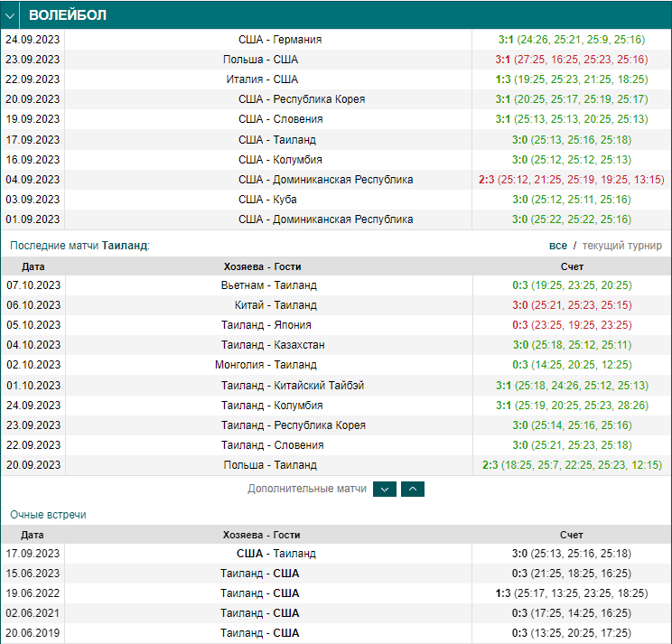The image size is (672, 644).
Task: Show more additional matches down arrow
Action: 385,489
